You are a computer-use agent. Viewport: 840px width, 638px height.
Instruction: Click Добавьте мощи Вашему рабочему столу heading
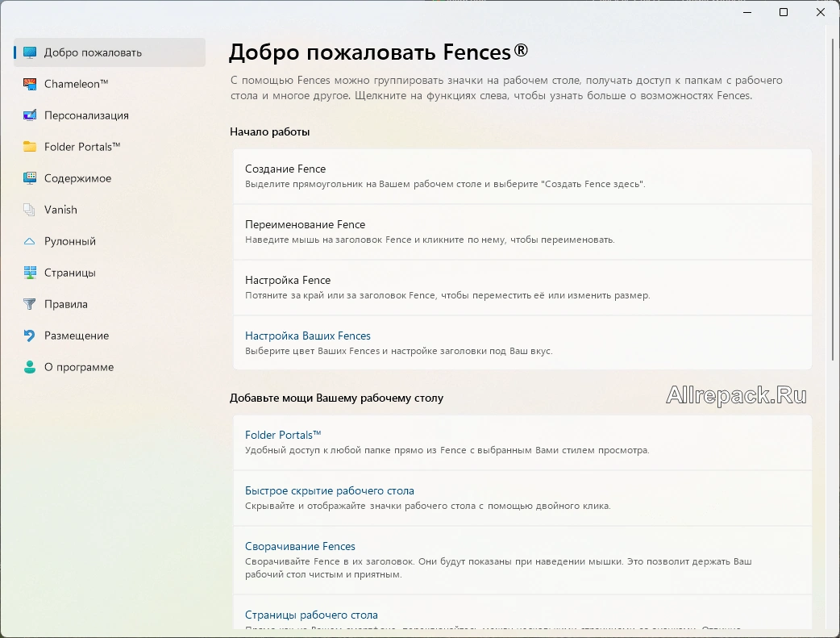[336, 398]
